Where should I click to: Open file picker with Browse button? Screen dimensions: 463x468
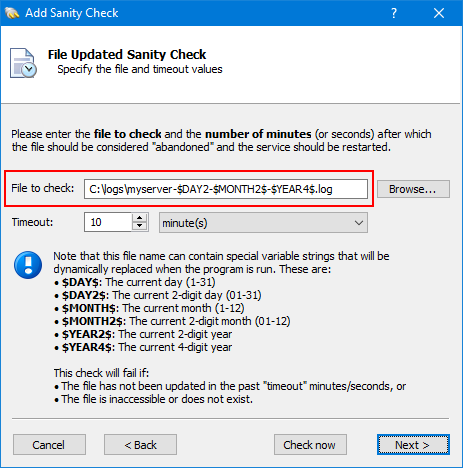pos(413,189)
